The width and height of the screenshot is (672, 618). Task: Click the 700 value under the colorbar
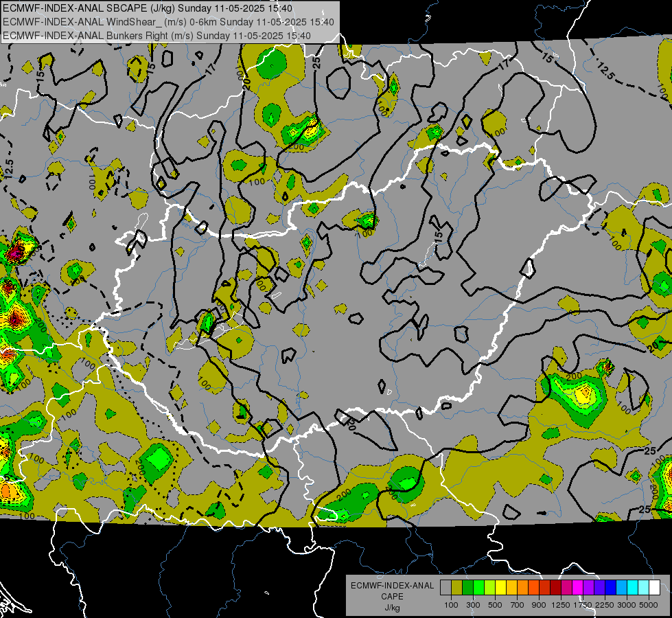[517, 605]
